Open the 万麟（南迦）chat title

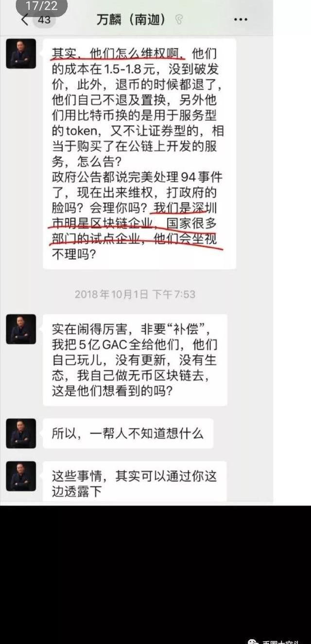132,20
